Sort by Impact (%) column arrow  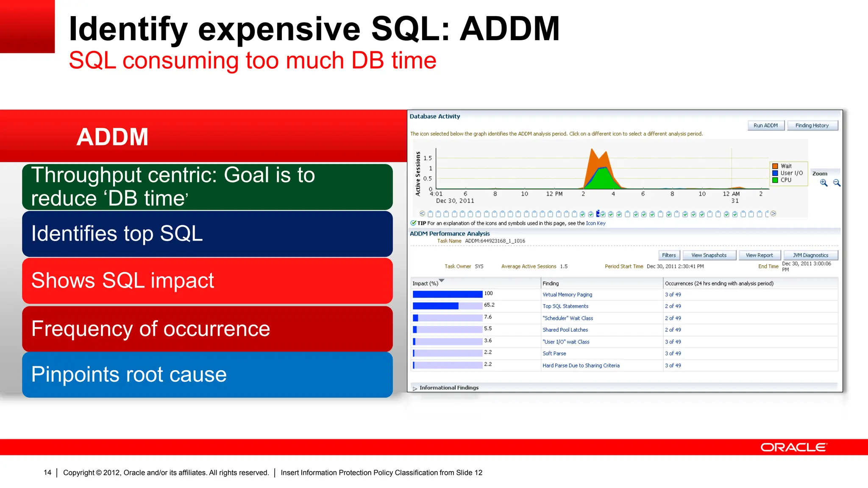click(442, 281)
